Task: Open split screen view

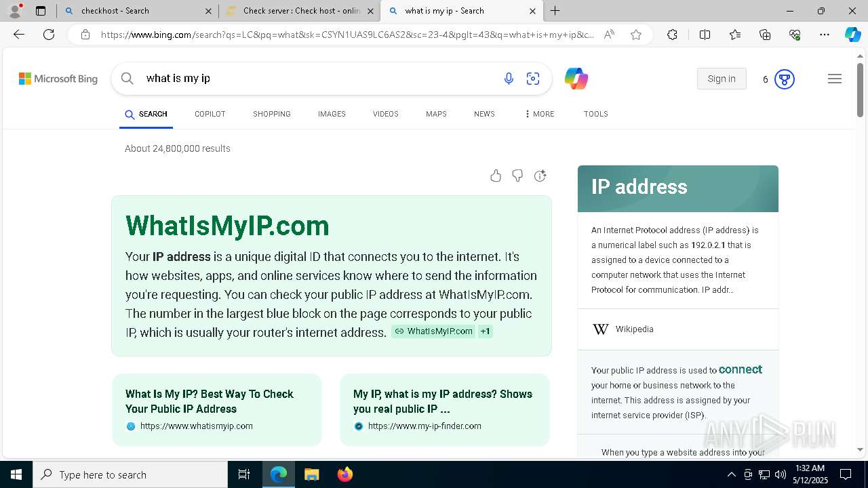Action: (x=705, y=35)
